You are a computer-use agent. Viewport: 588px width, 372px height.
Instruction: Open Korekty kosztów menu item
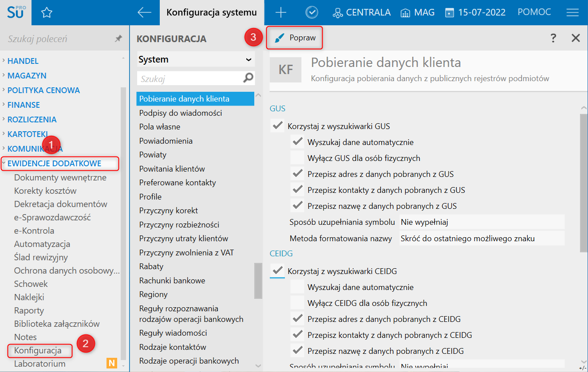45,191
